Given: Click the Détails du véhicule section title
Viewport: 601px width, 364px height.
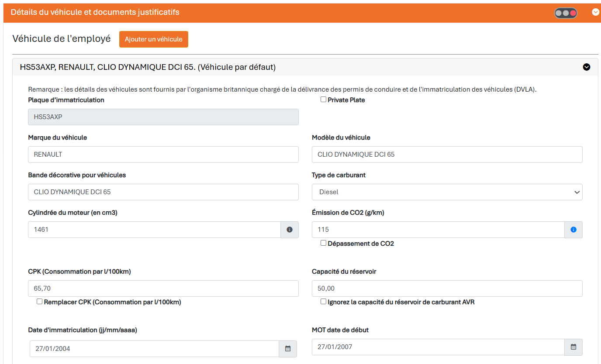Looking at the screenshot, I should pyautogui.click(x=95, y=12).
